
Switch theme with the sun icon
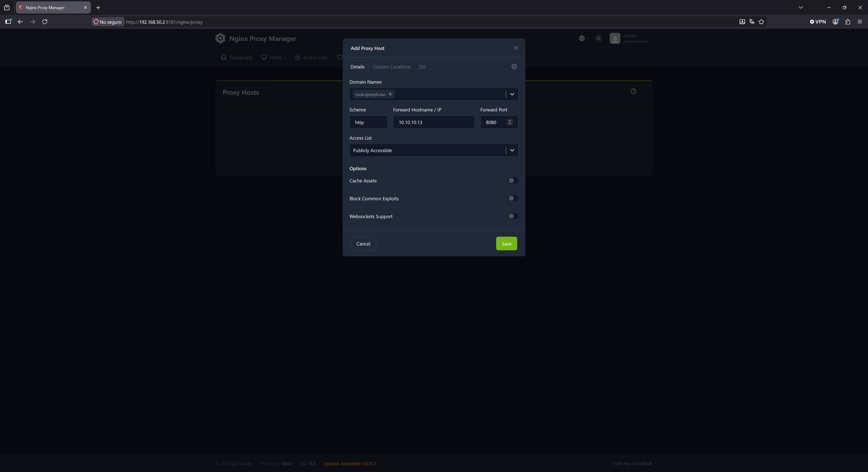[598, 38]
